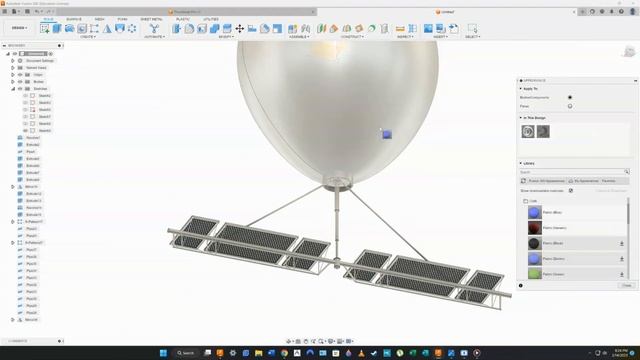Click the Undo arrow
This screenshot has width=640, height=360.
click(x=37, y=11)
